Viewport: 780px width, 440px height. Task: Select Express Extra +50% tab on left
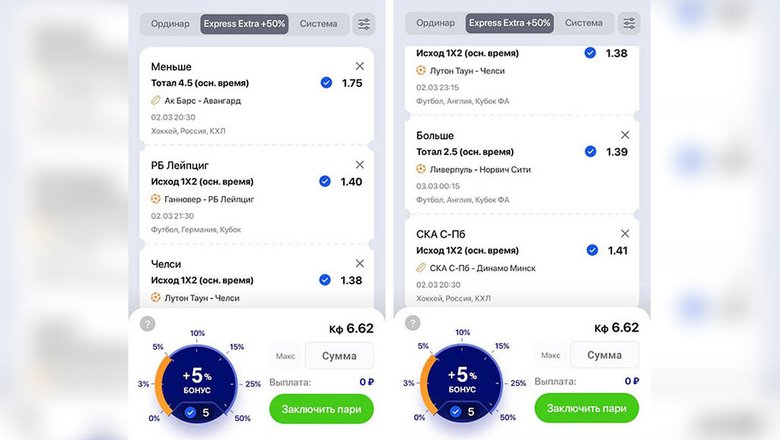[x=244, y=24]
